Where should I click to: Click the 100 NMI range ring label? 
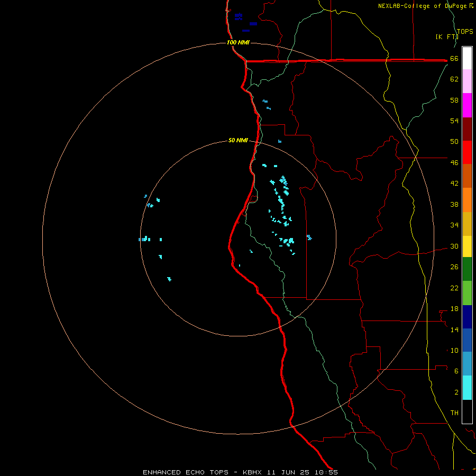point(238,42)
